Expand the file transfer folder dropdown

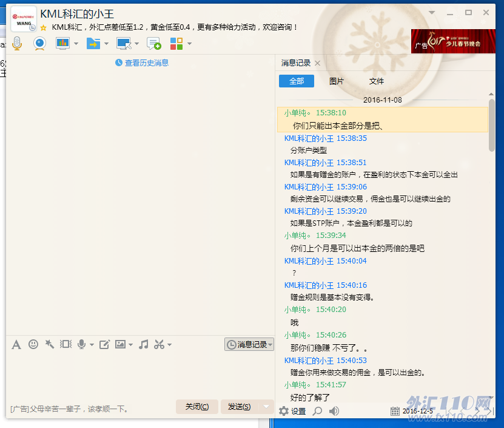click(107, 44)
